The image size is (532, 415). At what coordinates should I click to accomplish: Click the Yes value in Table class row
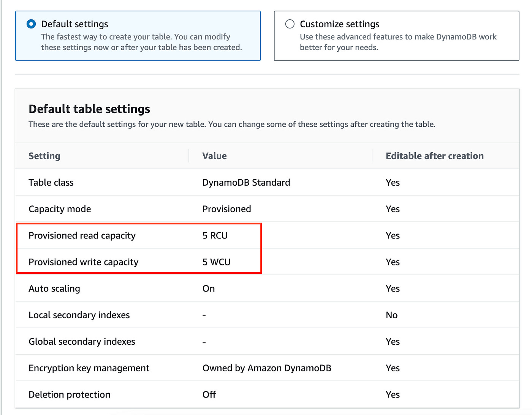point(393,183)
